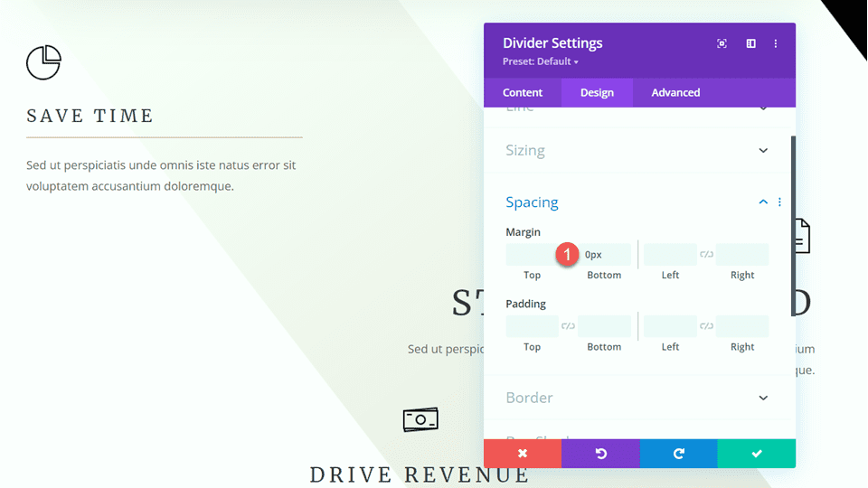This screenshot has width=868, height=488.
Task: Collapse the Spacing section
Action: point(763,202)
